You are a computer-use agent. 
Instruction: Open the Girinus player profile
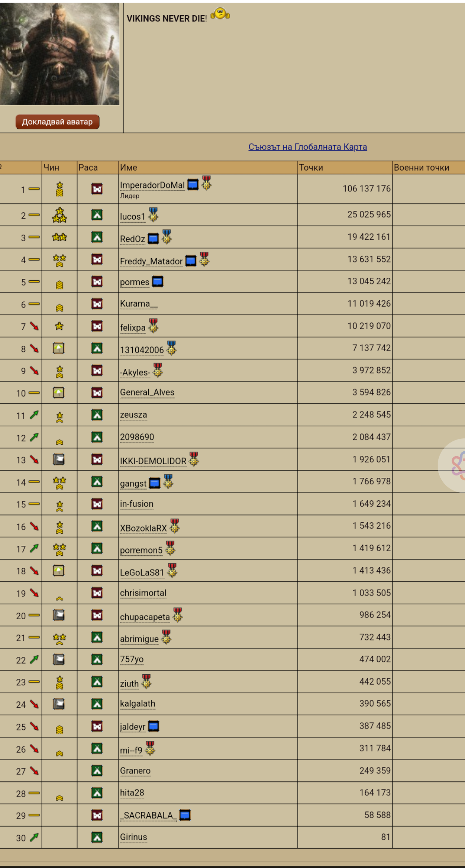click(x=133, y=837)
